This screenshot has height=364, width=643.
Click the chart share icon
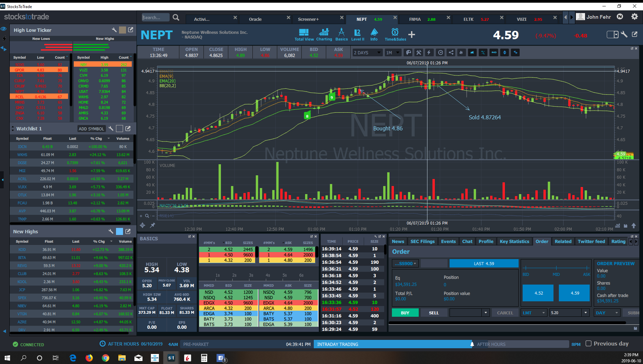point(451,53)
